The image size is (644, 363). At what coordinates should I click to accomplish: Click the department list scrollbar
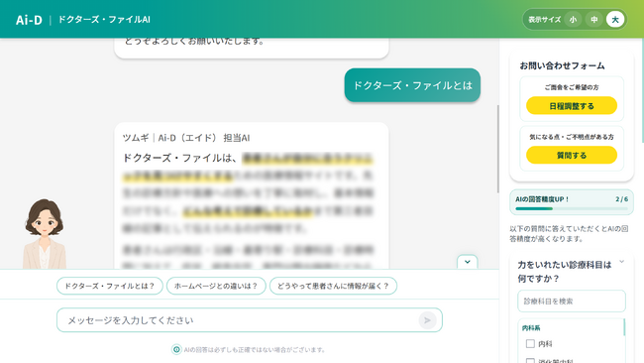624,327
